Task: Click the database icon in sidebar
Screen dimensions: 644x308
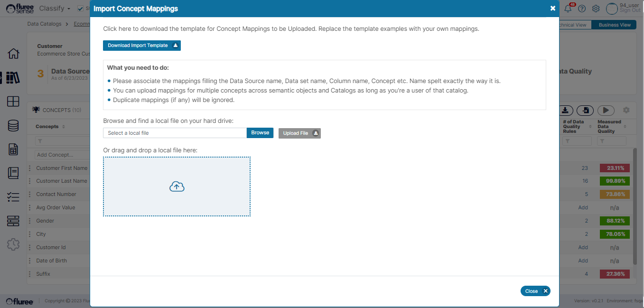Action: (13, 126)
